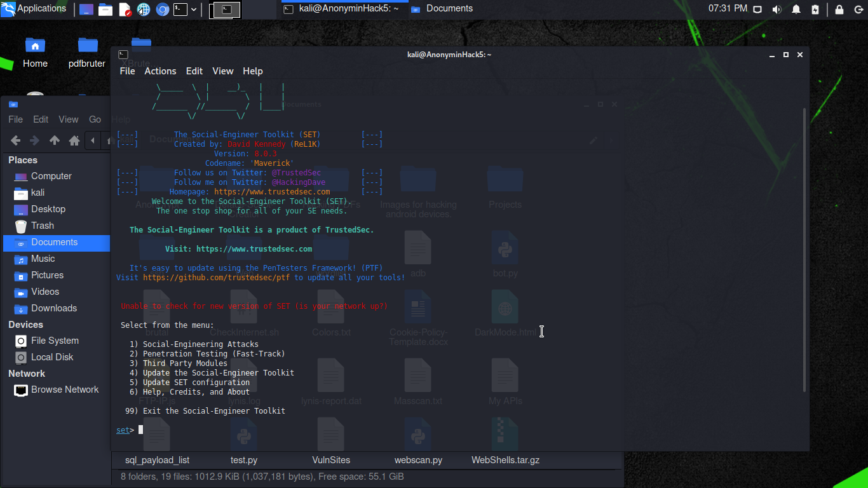Click line '6) Help, Credits, and About'
Screen dimensions: 868x488
(x=189, y=392)
